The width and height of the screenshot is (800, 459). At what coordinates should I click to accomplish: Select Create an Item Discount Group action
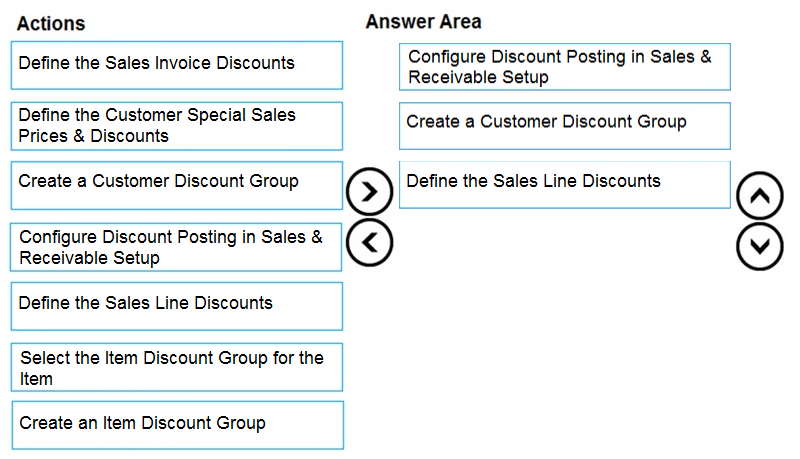(178, 425)
